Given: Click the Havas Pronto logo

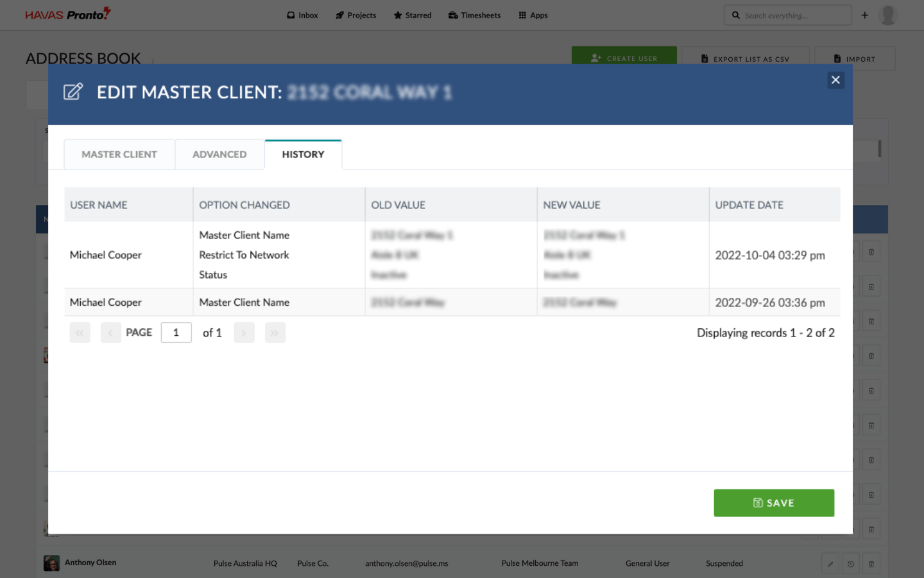Looking at the screenshot, I should [68, 14].
